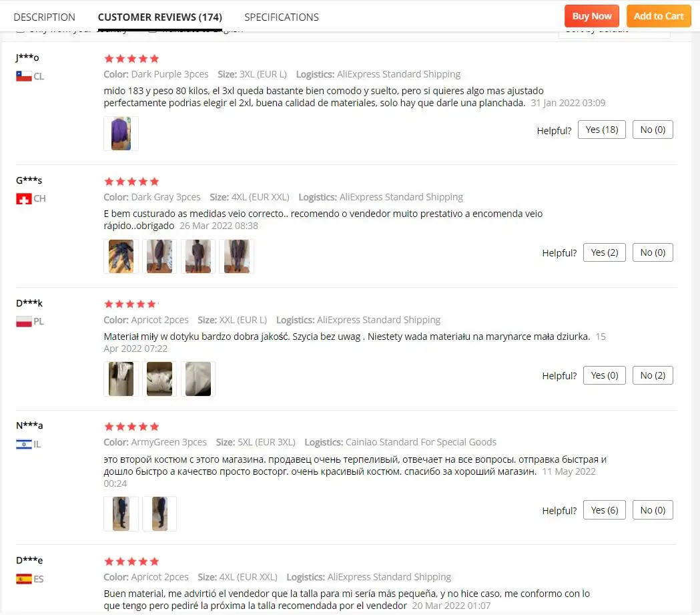This screenshot has width=700, height=615.
Task: Open first photo in G***s's review
Action: pos(121,256)
